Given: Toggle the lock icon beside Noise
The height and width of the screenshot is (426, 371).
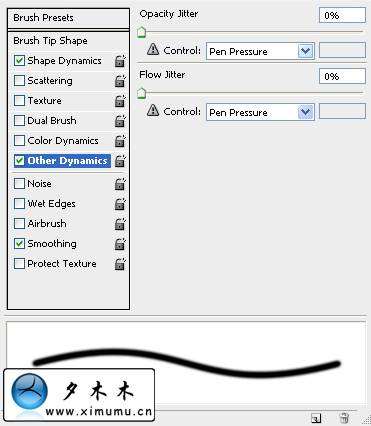Looking at the screenshot, I should [x=120, y=184].
